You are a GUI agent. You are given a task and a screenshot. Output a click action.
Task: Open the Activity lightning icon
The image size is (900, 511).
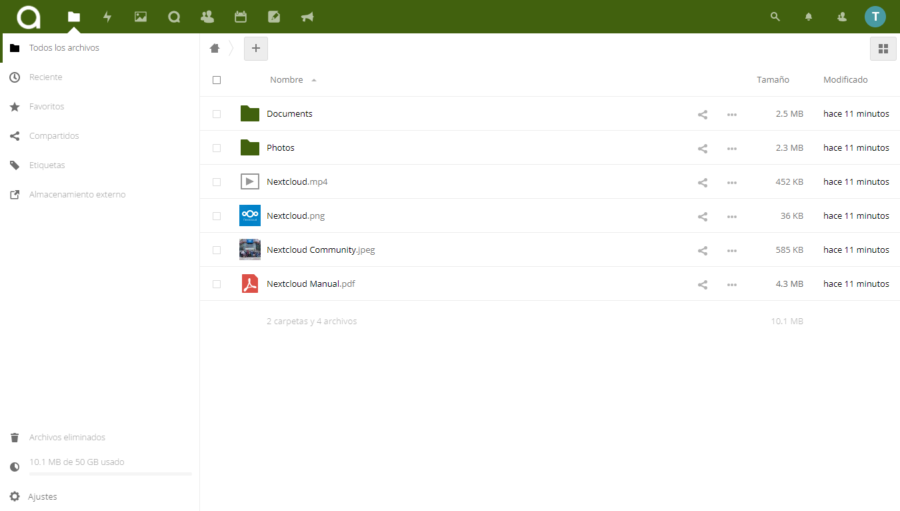(107, 17)
